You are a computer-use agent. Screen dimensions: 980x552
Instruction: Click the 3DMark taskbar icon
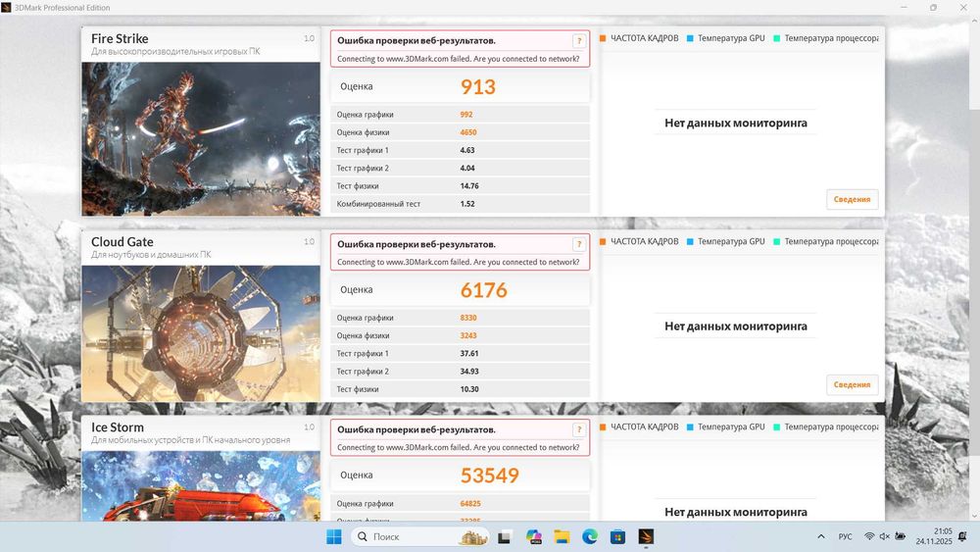646,536
